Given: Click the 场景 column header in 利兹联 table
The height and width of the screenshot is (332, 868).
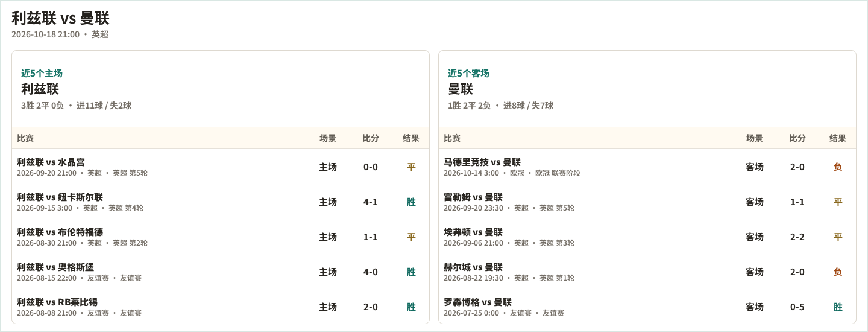Looking at the screenshot, I should point(328,138).
